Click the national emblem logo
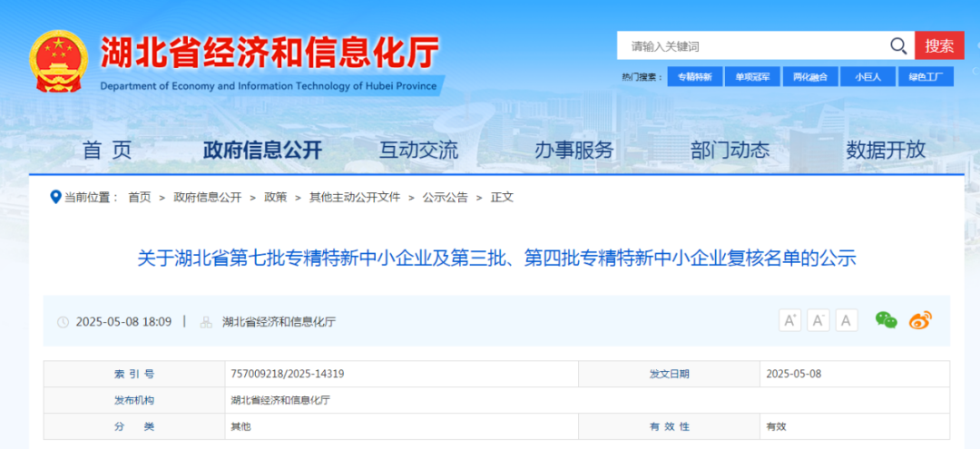The width and height of the screenshot is (980, 449). pos(58,61)
